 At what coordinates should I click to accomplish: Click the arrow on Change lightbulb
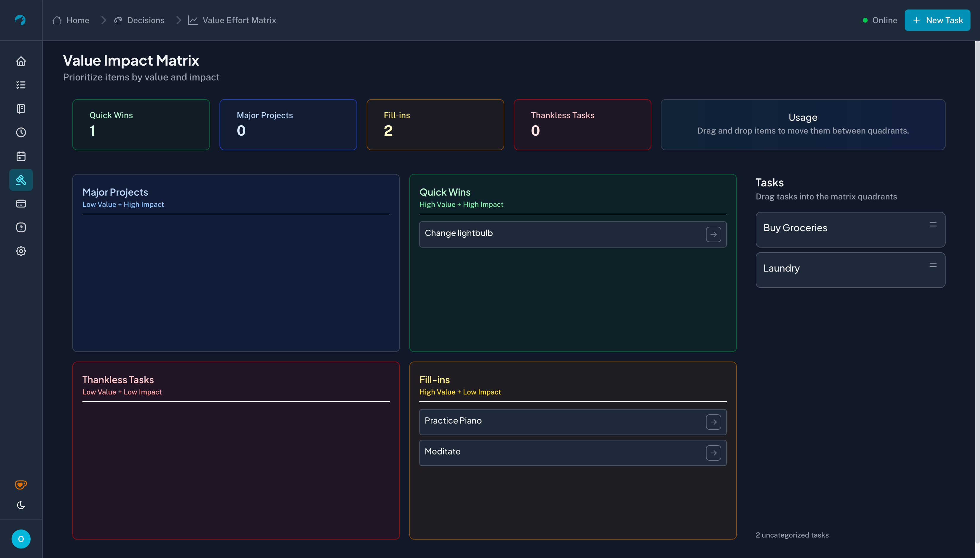coord(713,234)
